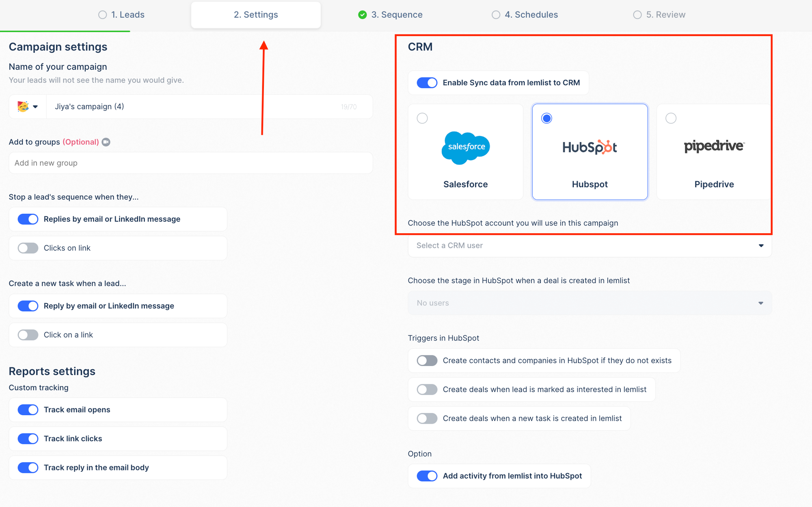Choose the Hubspot CRM card label

590,184
